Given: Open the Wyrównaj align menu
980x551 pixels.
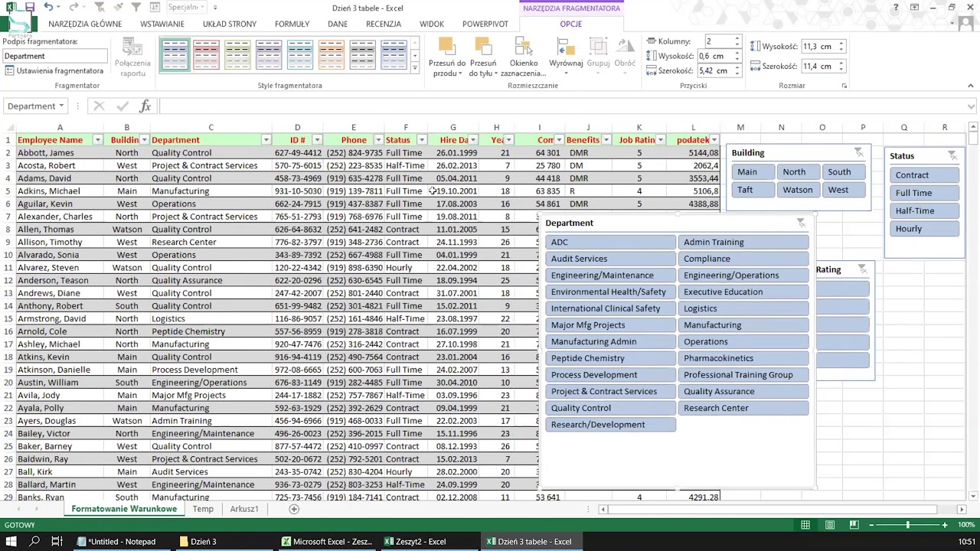Looking at the screenshot, I should tap(566, 57).
